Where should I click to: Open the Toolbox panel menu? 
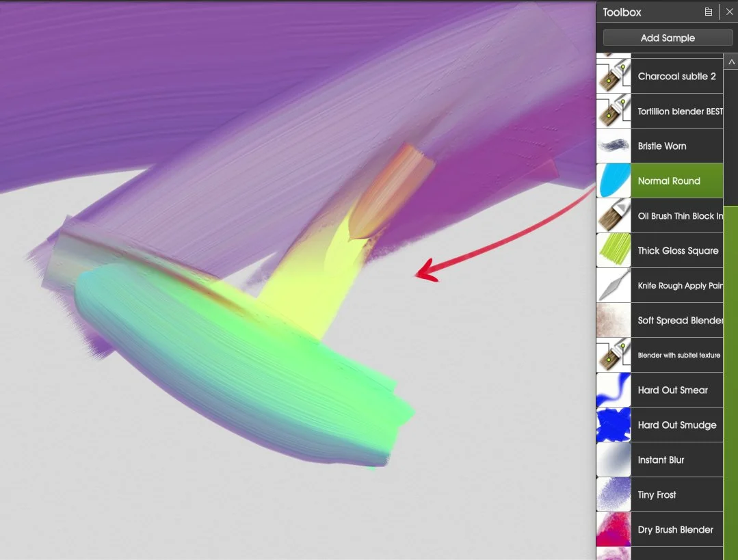point(708,12)
